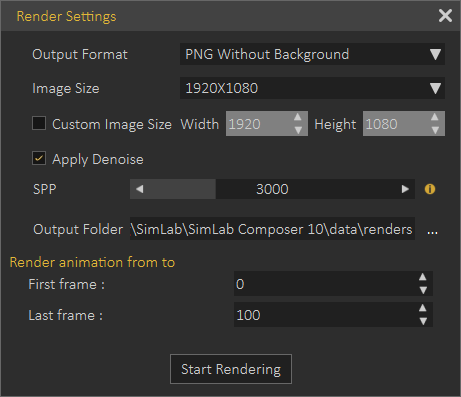Click the SPP info icon
Screen dimensions: 461x397
[x=430, y=189]
